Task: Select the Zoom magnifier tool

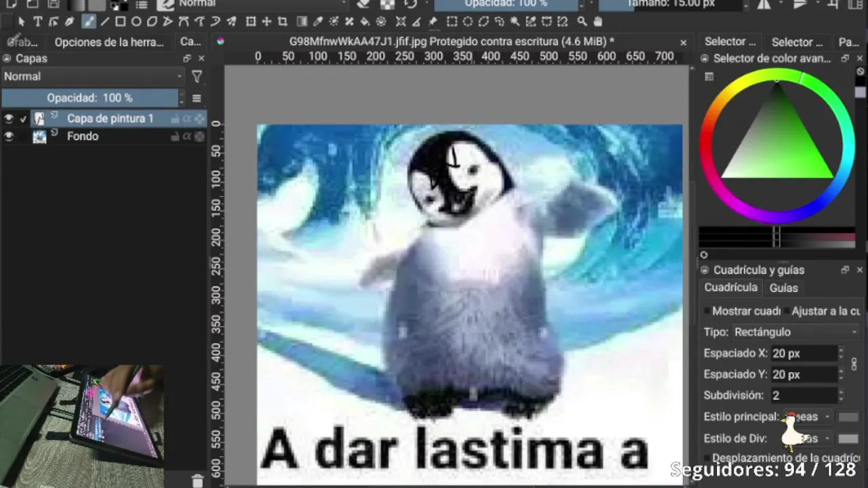Action: (581, 22)
